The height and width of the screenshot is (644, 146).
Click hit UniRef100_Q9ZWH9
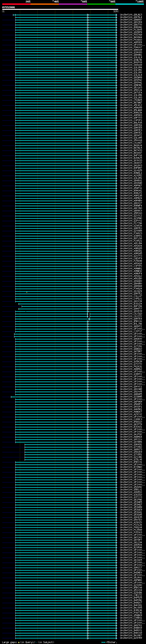click(x=131, y=77)
